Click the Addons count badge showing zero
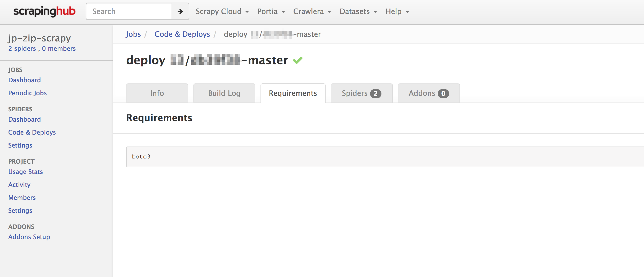Image resolution: width=644 pixels, height=277 pixels. point(443,94)
